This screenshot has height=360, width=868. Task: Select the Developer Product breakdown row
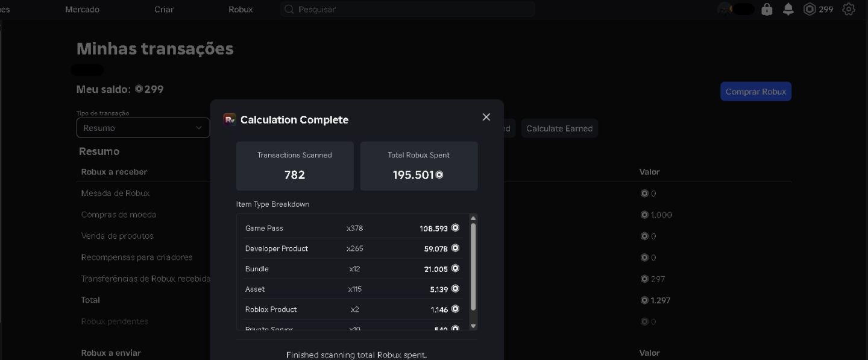[x=353, y=248]
